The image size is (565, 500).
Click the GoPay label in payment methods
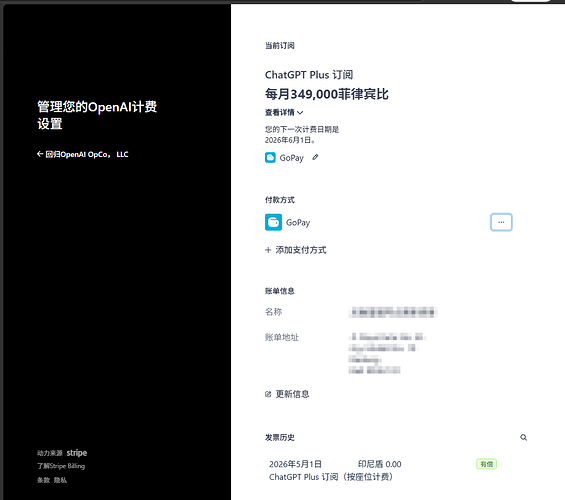point(298,223)
